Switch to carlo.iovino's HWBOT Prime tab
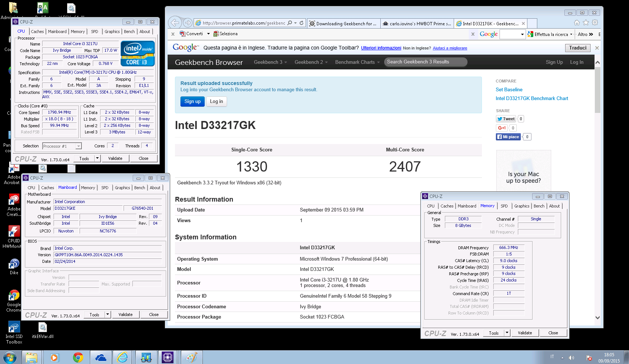629x364 pixels. point(417,23)
